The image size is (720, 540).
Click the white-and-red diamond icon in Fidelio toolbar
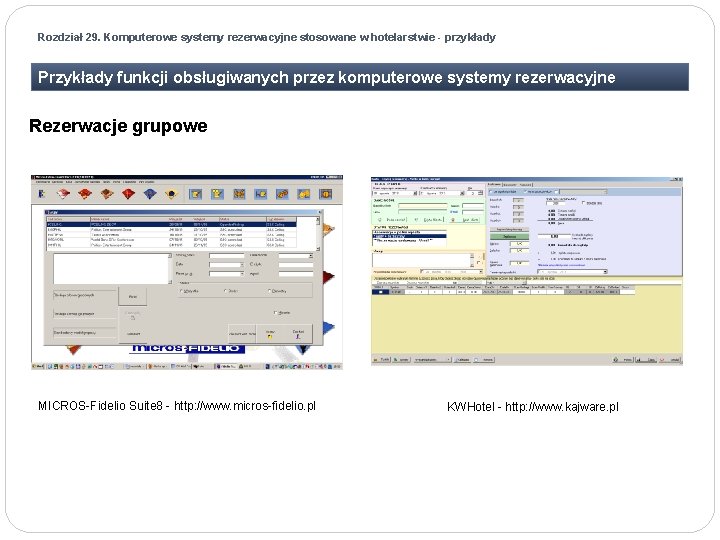pos(63,193)
